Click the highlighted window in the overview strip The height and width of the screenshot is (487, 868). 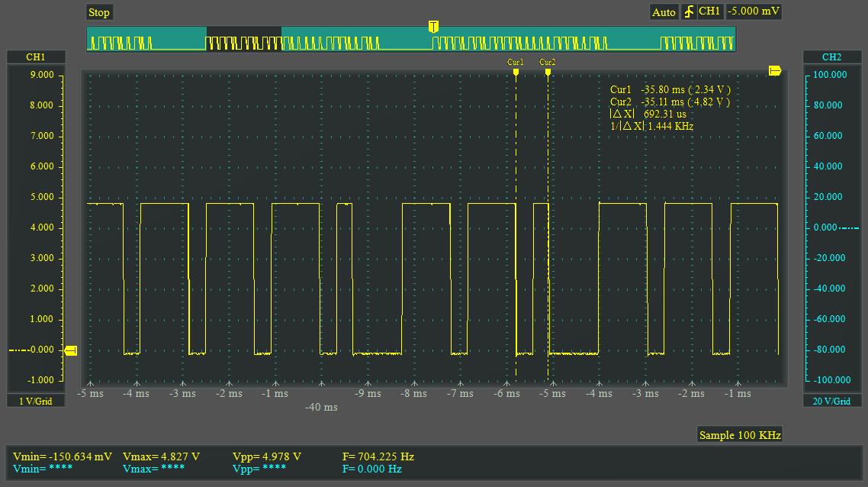click(244, 39)
